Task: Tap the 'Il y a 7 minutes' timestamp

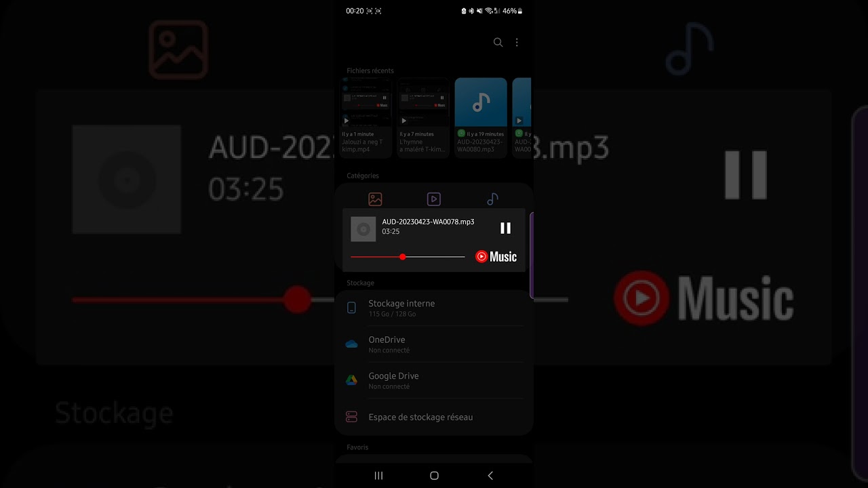Action: [416, 134]
